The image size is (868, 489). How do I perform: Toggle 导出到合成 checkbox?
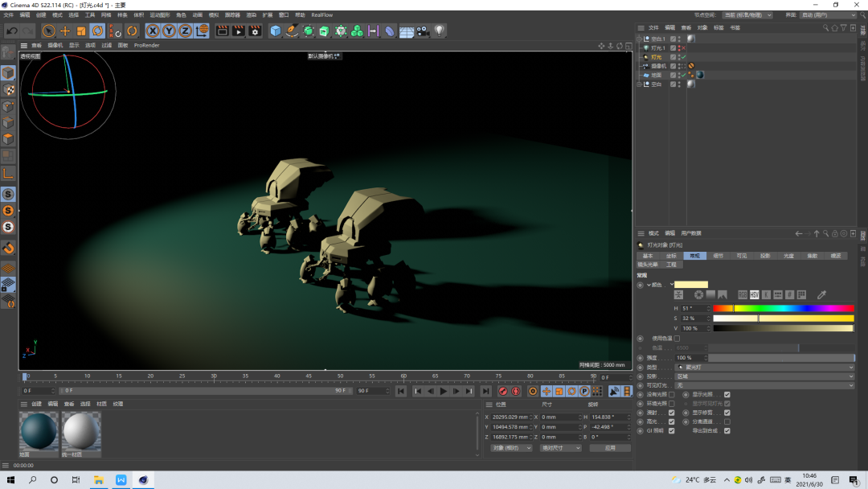[727, 431]
